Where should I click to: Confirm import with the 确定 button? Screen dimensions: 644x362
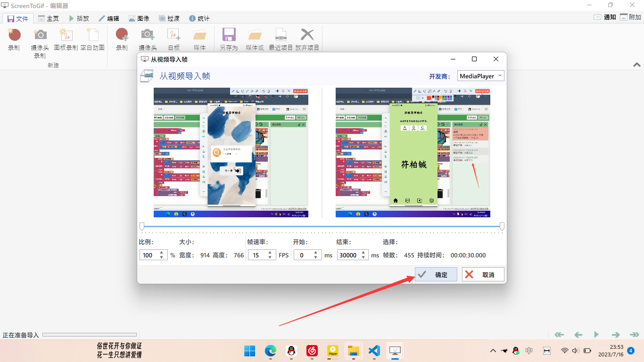coord(435,274)
